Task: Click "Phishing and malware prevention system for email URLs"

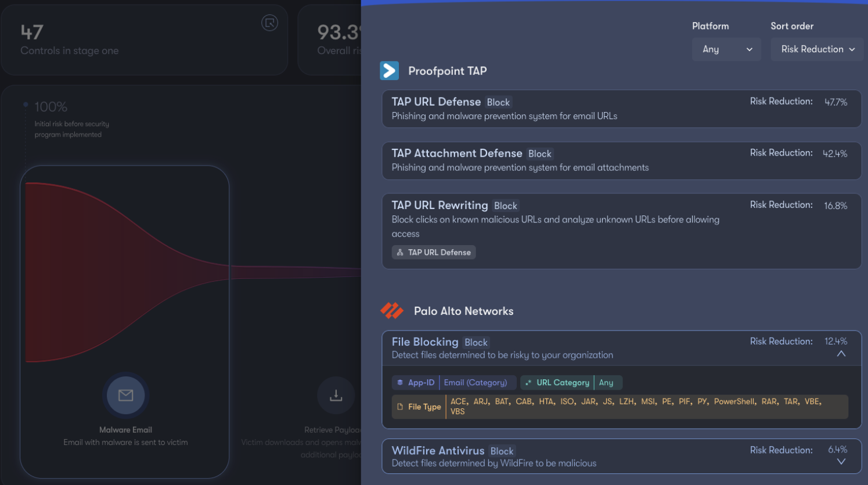Action: point(505,116)
